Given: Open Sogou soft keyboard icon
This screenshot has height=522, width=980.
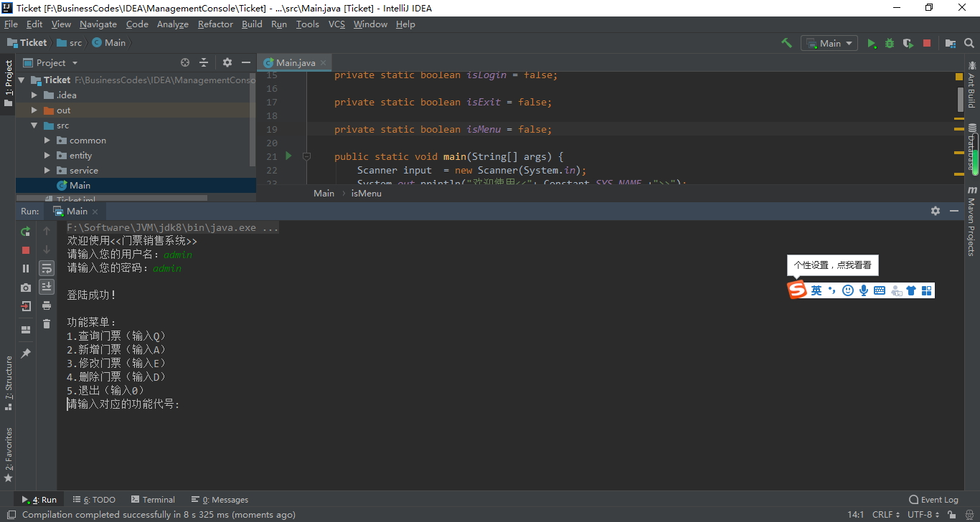Looking at the screenshot, I should [880, 290].
